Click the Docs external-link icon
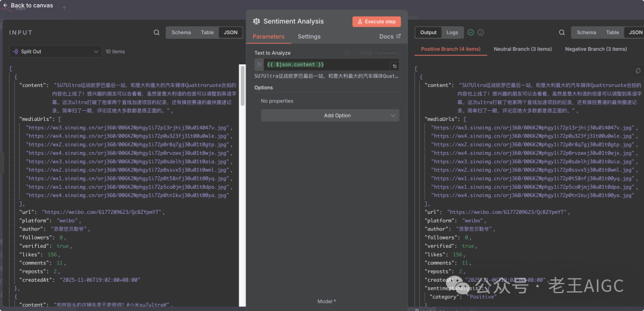 click(x=398, y=36)
